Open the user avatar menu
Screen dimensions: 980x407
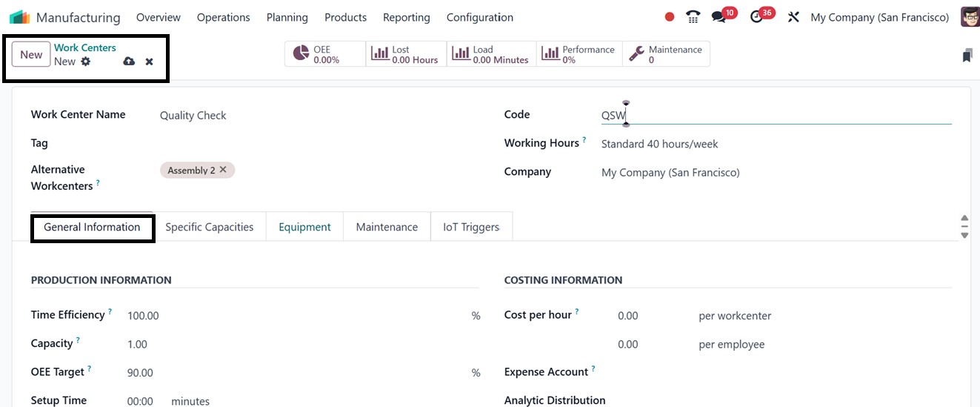(970, 17)
